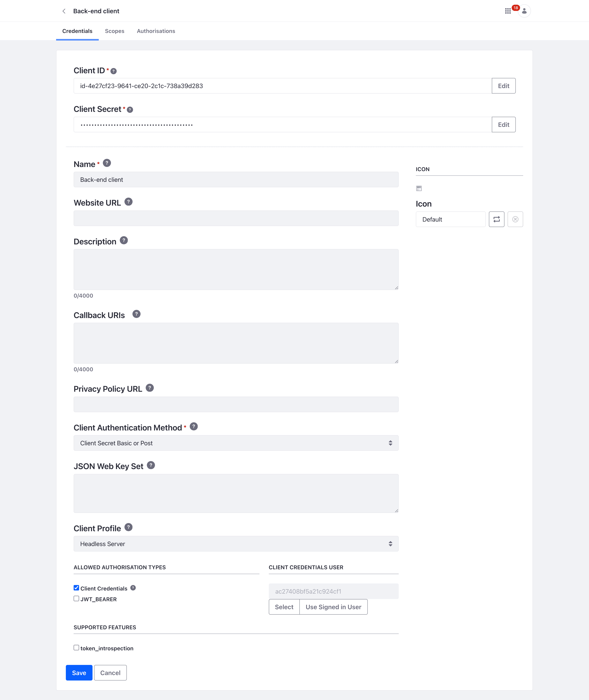Click the Save button
This screenshot has height=700, width=589.
[79, 673]
